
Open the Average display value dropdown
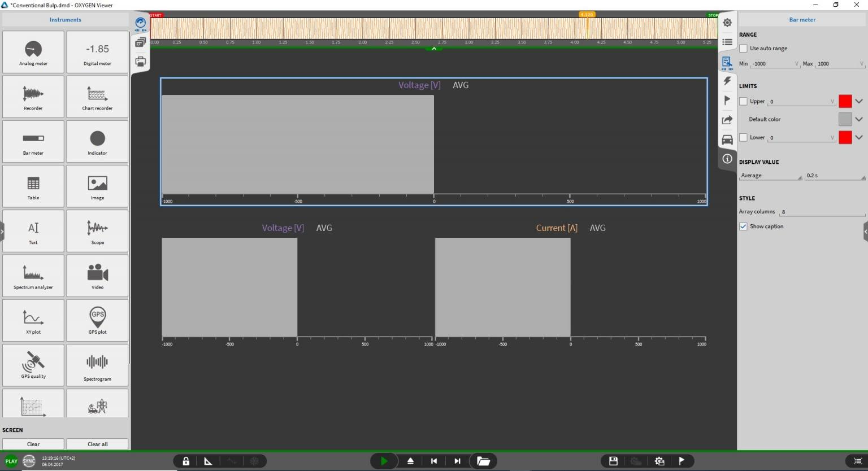pyautogui.click(x=771, y=176)
